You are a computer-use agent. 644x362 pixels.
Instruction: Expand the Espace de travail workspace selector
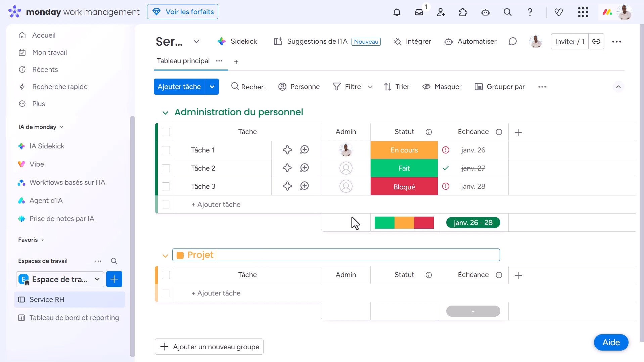click(97, 279)
